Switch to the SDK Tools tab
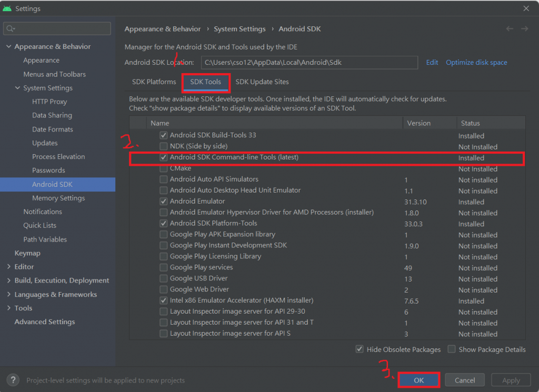Image resolution: width=539 pixels, height=392 pixels. point(206,82)
